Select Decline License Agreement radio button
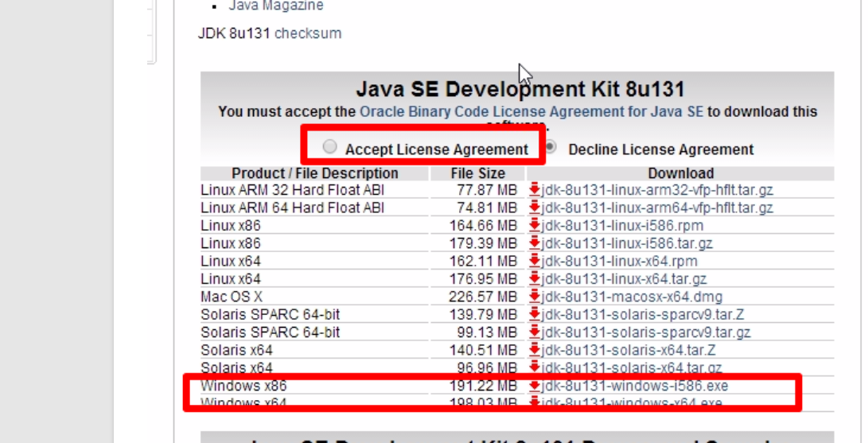 tap(551, 146)
